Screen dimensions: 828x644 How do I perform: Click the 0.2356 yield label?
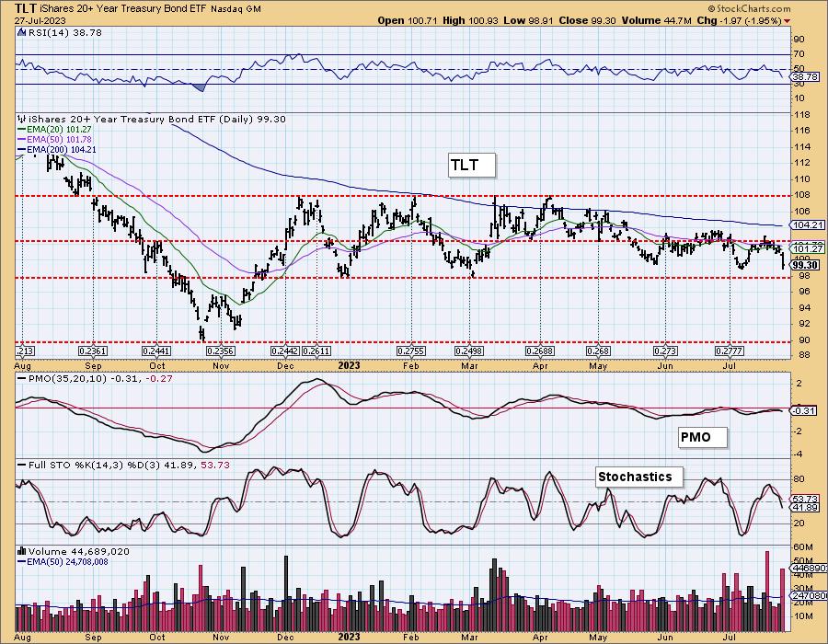(221, 351)
